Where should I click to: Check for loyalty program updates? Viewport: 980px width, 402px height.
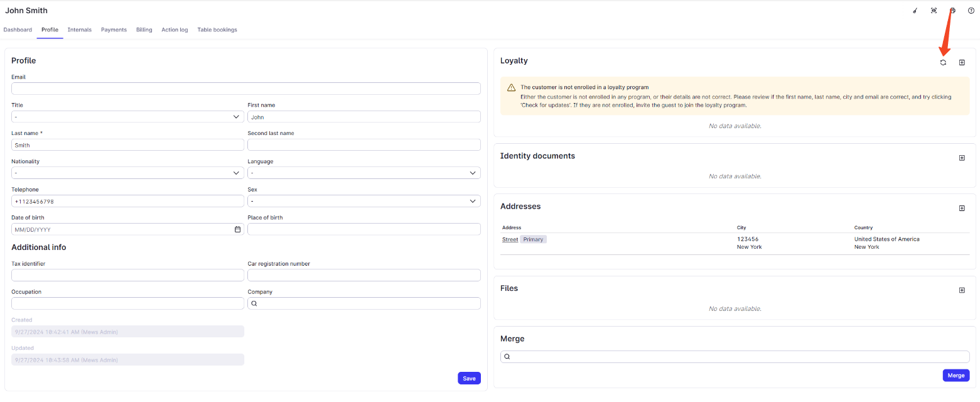pyautogui.click(x=942, y=62)
